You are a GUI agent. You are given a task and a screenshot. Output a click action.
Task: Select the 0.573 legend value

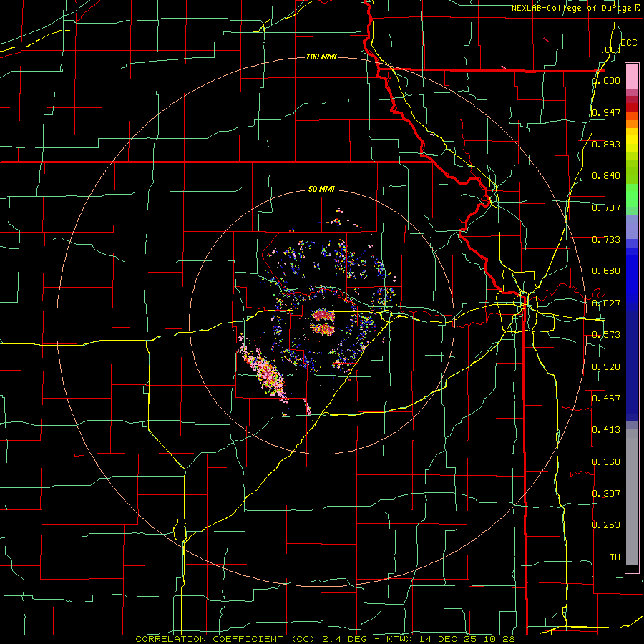(x=606, y=335)
